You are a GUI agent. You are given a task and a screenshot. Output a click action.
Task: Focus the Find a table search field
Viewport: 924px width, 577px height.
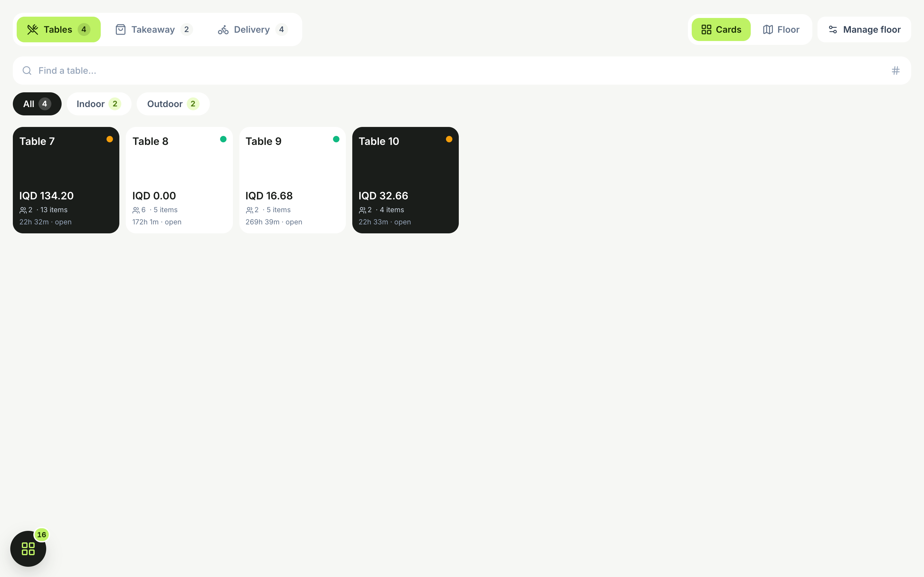click(462, 71)
